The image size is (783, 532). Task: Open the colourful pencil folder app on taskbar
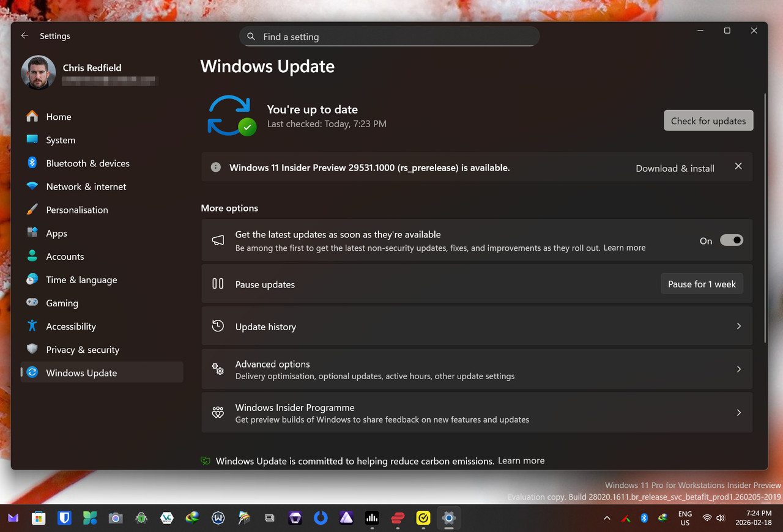pyautogui.click(x=244, y=518)
